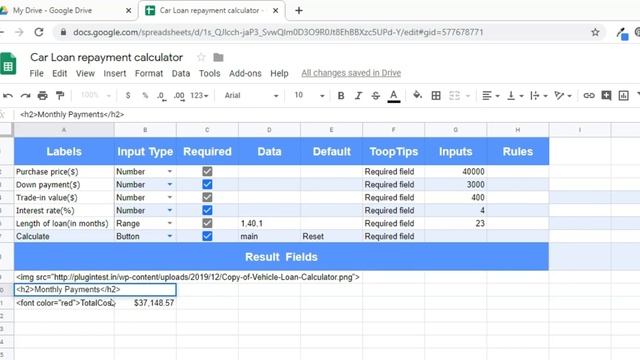Open Button dropdown in Calculate row
640x360 pixels.
(170, 236)
